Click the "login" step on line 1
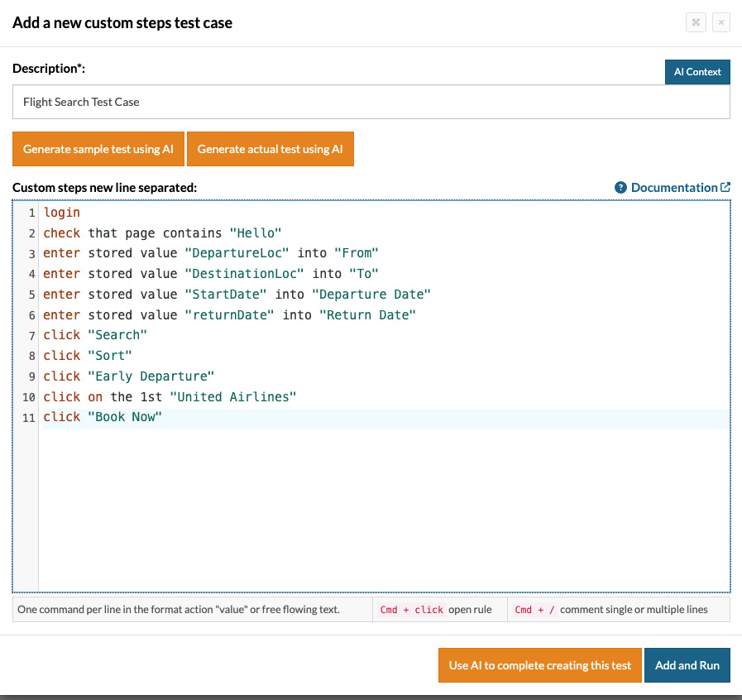Screen dimensions: 742x700 (x=62, y=213)
